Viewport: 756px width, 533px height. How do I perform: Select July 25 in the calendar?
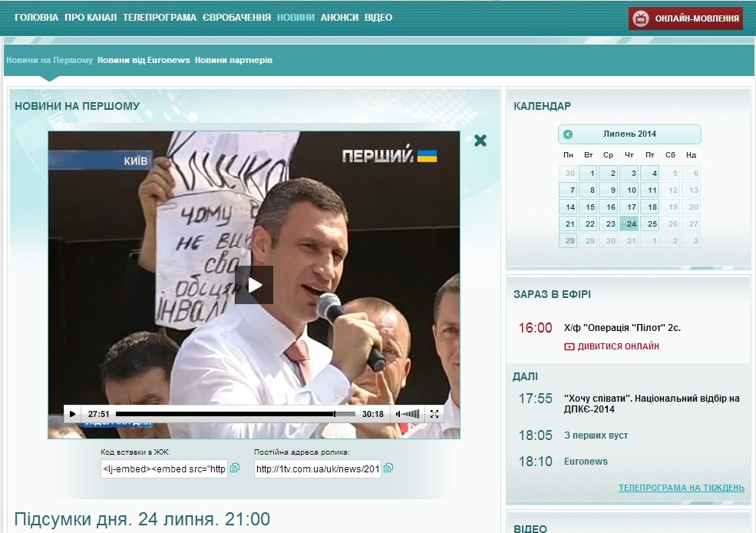[650, 224]
